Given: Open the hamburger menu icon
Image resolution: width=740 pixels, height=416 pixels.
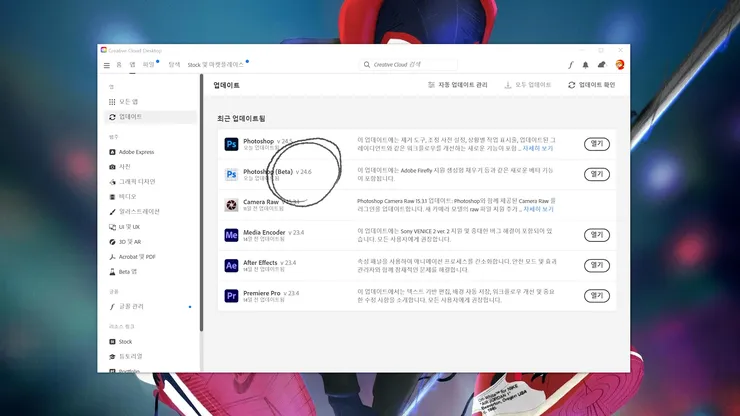Looking at the screenshot, I should pyautogui.click(x=107, y=65).
